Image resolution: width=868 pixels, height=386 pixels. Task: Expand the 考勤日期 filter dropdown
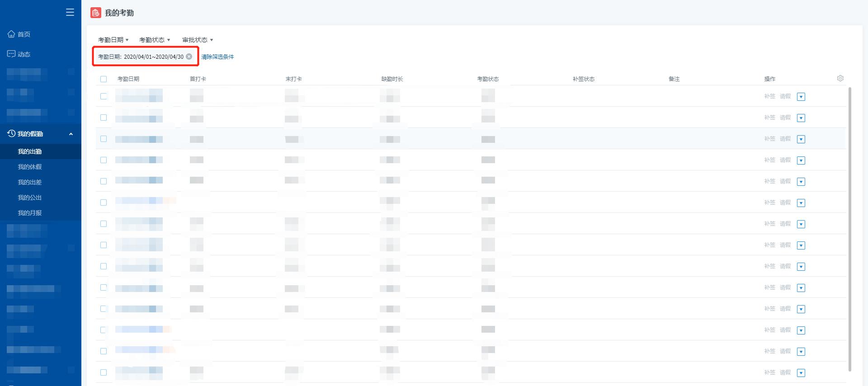click(113, 40)
